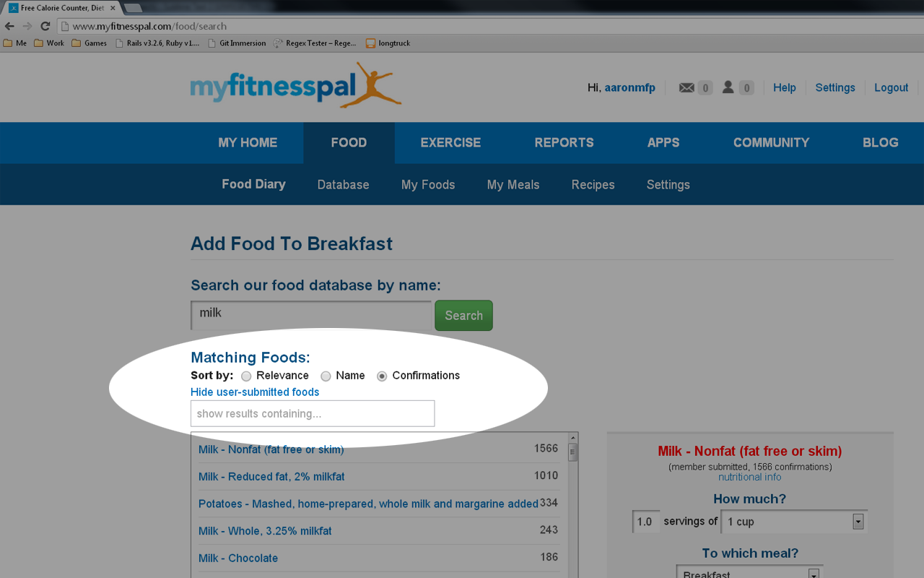Open Database submenu item
Viewport: 924px width, 578px height.
(x=343, y=185)
